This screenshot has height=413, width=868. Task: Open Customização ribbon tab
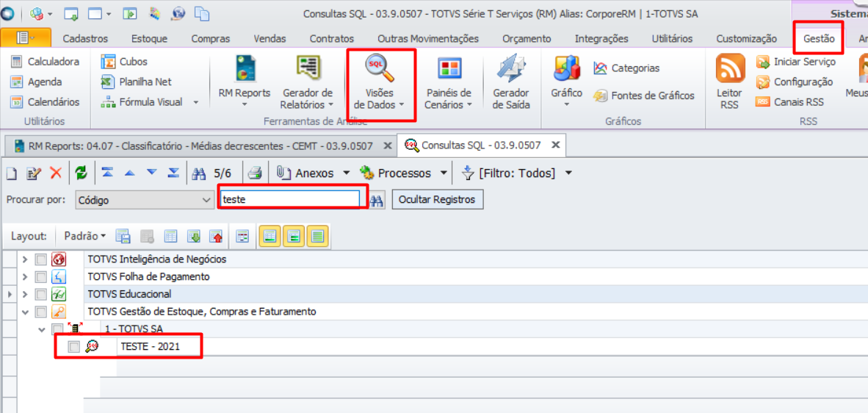746,39
